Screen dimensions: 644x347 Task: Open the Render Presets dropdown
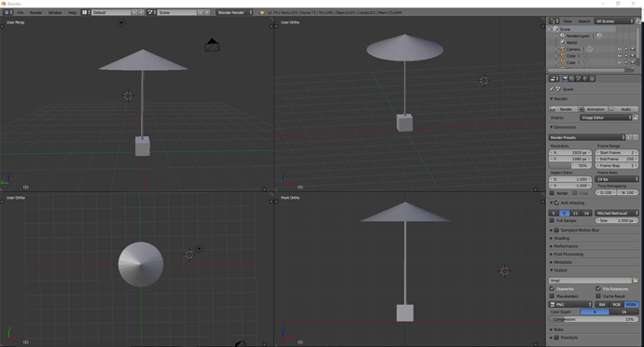[587, 137]
